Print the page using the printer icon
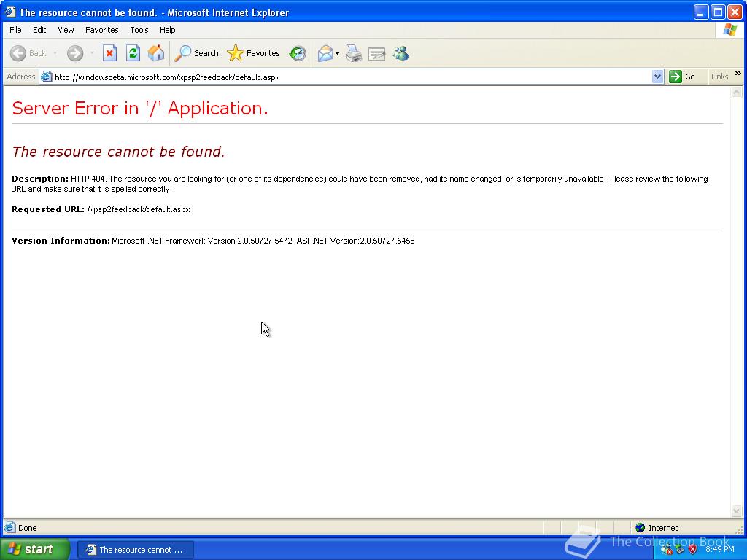This screenshot has height=560, width=747. click(x=354, y=53)
